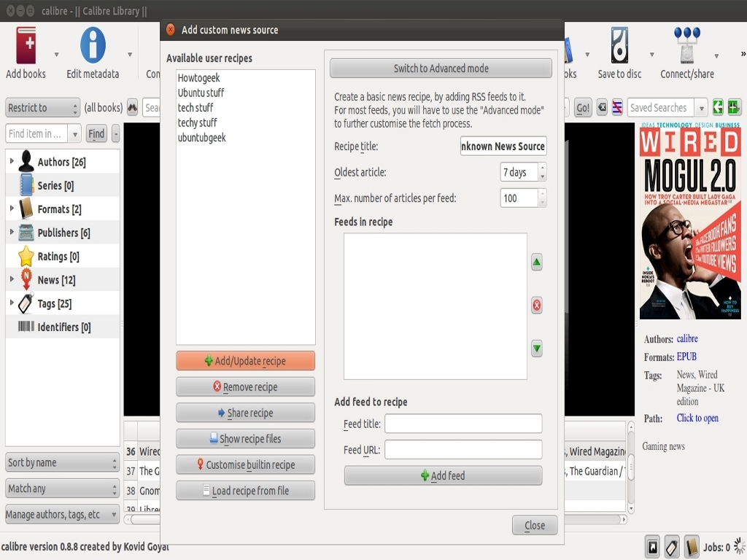This screenshot has width=747, height=560.
Task: Open the Sort by name dropdown
Action: point(62,462)
